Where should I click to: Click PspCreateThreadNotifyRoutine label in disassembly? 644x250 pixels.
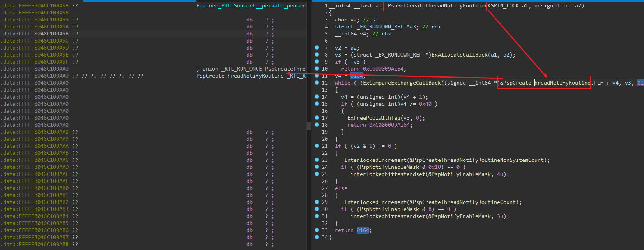click(x=240, y=76)
